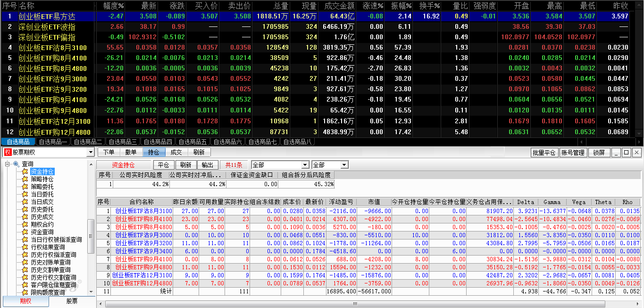The height and width of the screenshot is (308, 644).
Task: Click the 刷新 tab beside 成交
Action: click(199, 152)
